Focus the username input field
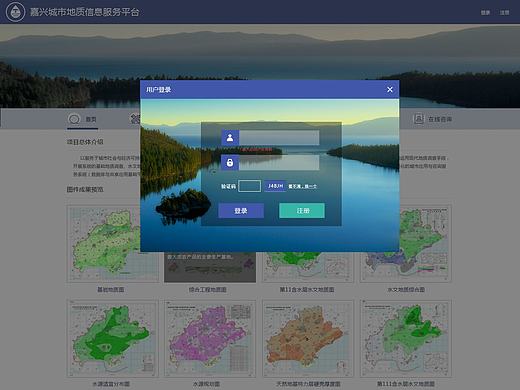520x390 pixels. click(x=279, y=137)
